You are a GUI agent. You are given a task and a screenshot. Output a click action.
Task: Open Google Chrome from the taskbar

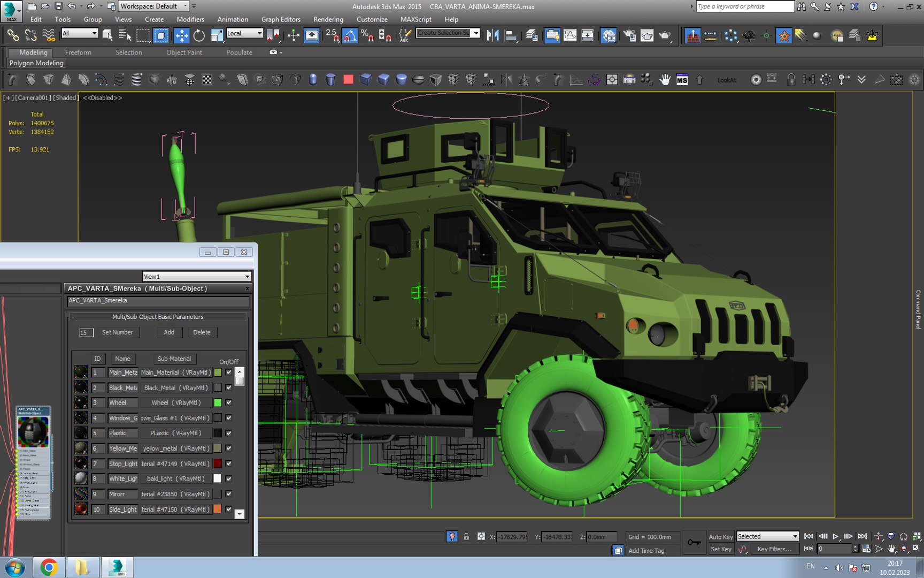pyautogui.click(x=49, y=567)
